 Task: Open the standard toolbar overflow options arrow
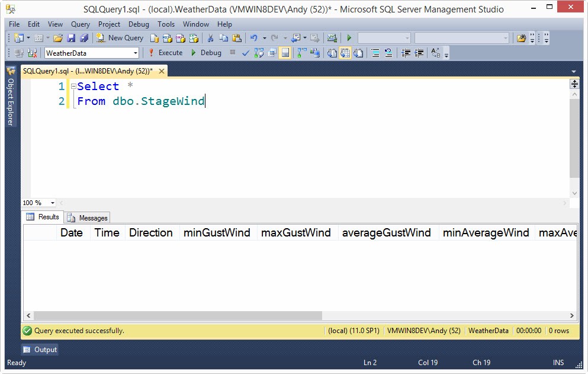(532, 38)
